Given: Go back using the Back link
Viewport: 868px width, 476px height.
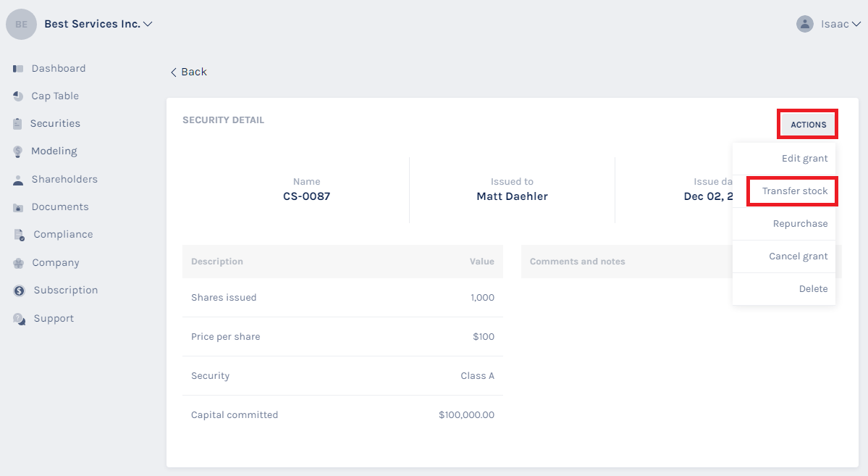Looking at the screenshot, I should pyautogui.click(x=189, y=72).
